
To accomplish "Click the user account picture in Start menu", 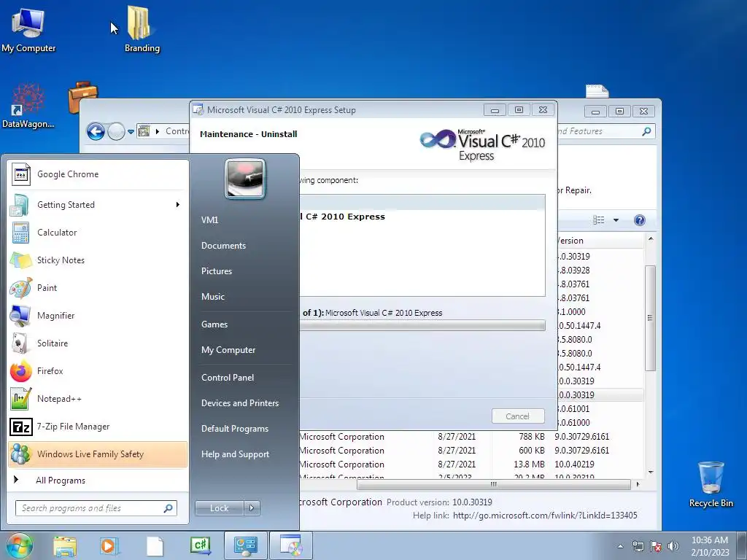I will 245,179.
